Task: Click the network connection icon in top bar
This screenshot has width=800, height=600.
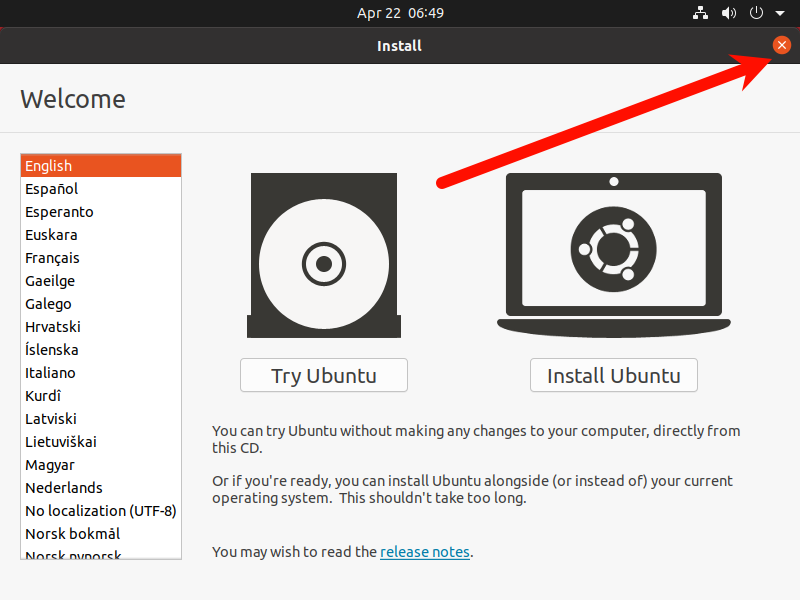Action: (700, 13)
